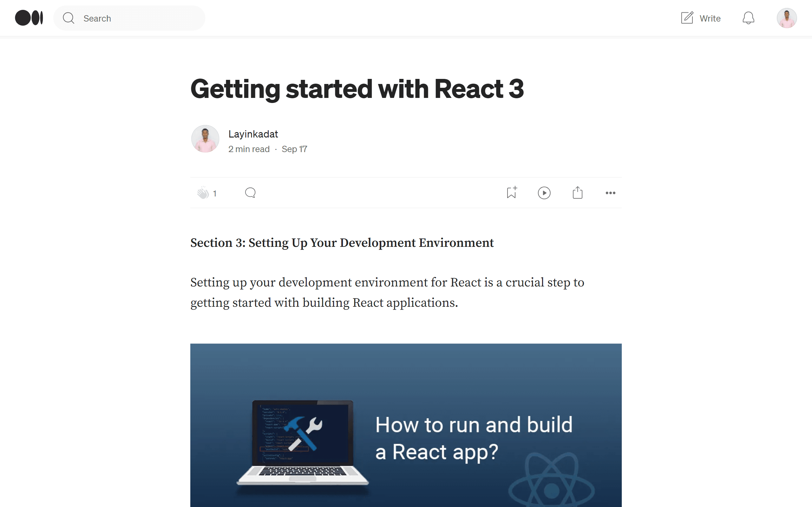The width and height of the screenshot is (812, 507).
Task: Open the Medium home via logo
Action: (29, 18)
